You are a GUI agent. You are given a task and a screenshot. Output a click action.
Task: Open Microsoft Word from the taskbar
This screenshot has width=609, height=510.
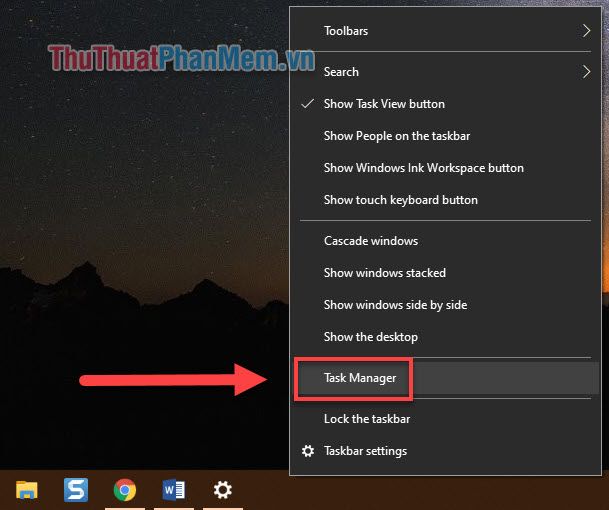[174, 490]
